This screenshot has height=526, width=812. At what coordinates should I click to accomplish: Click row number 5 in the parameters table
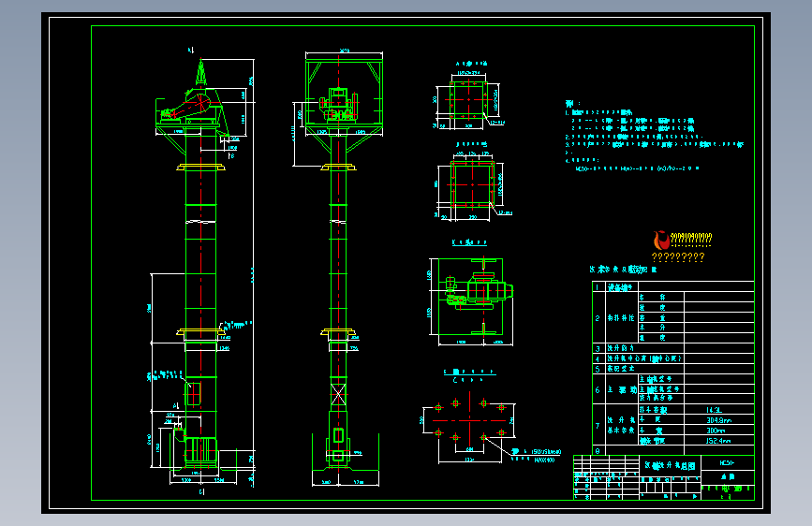pyautogui.click(x=598, y=369)
